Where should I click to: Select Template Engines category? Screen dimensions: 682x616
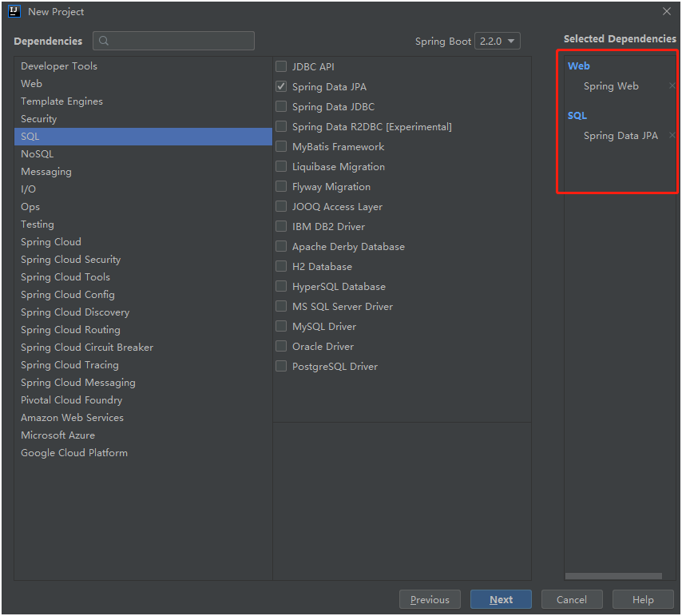(143, 101)
